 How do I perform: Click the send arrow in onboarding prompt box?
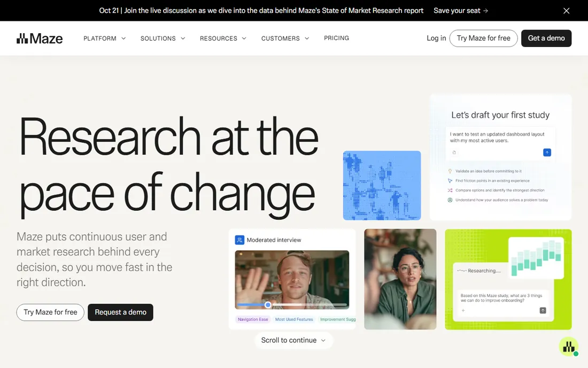tap(543, 310)
